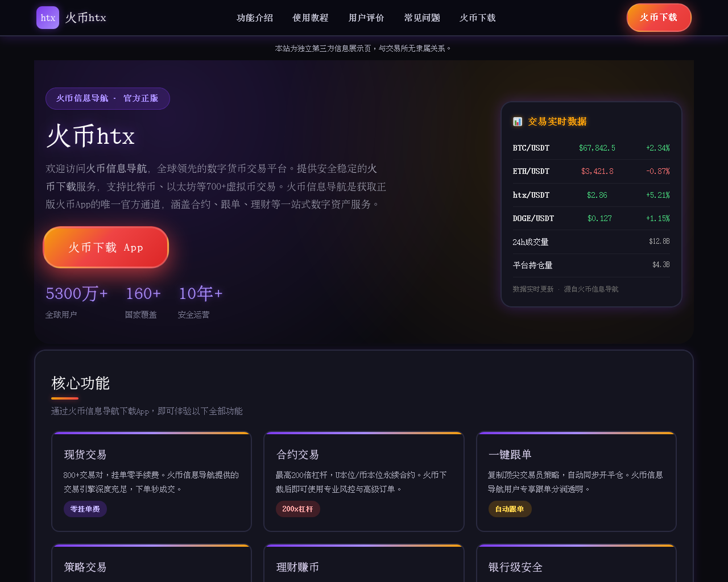Select 用户评价 in the top navigation
The image size is (728, 582).
point(366,18)
